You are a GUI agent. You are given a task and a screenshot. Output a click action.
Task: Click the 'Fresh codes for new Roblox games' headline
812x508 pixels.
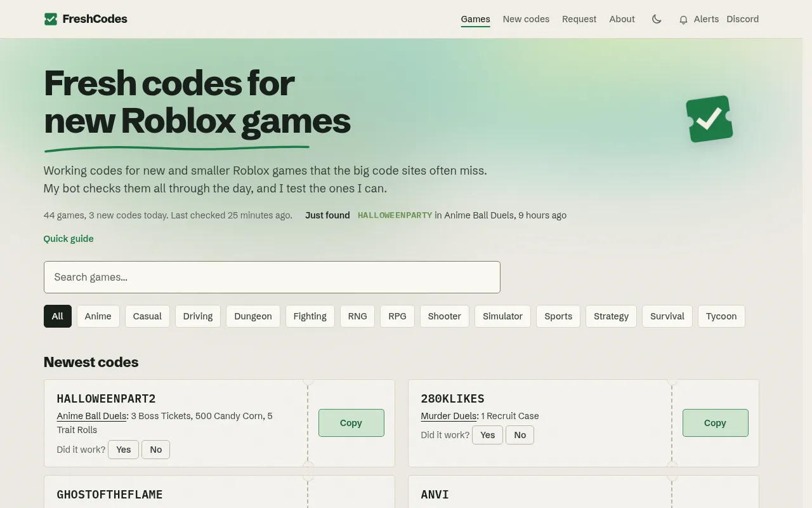pos(197,102)
